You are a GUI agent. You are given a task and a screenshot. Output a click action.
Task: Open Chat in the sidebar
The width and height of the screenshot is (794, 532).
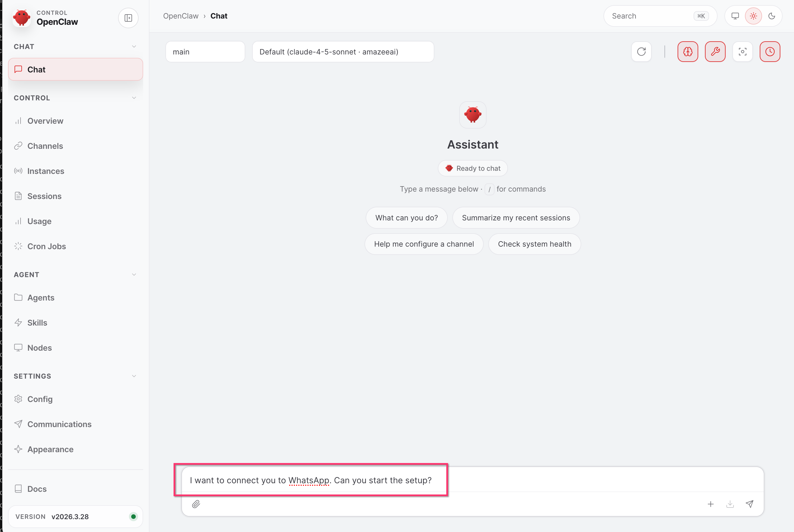[75, 70]
